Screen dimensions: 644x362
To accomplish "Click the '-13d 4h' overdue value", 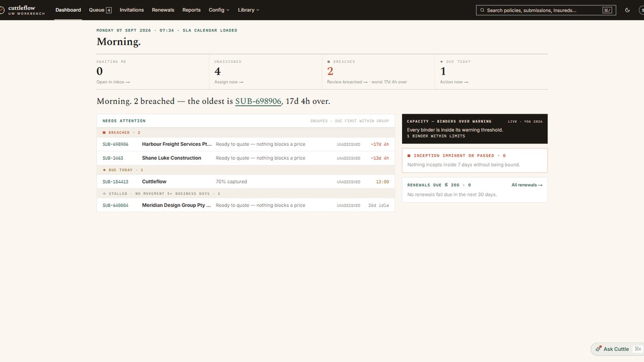I will [x=379, y=158].
